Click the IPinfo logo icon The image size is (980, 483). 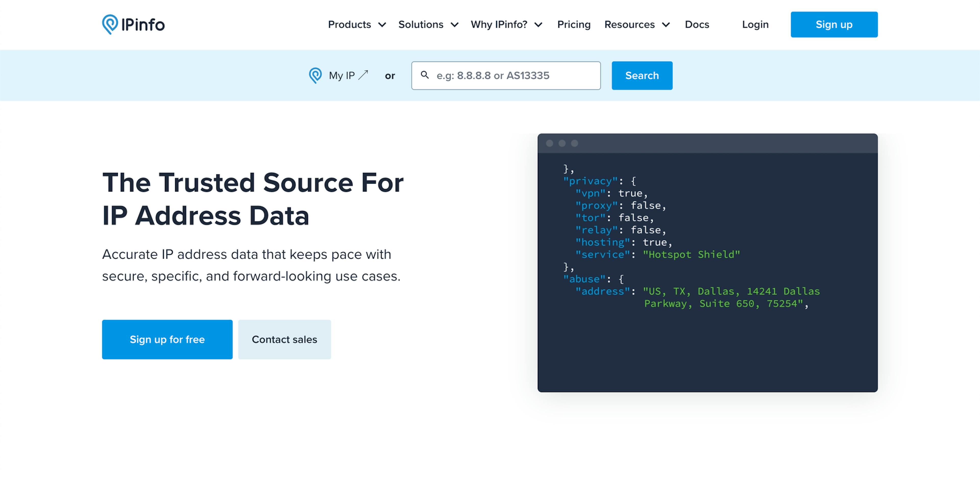coord(110,24)
